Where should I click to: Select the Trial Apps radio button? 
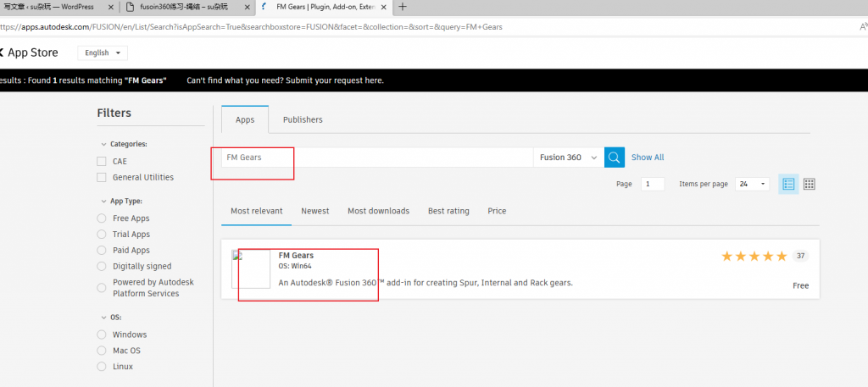[x=102, y=235]
